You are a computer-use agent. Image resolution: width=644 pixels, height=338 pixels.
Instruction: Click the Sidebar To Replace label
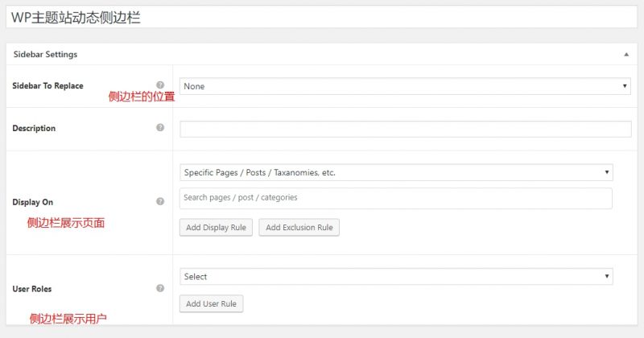click(48, 85)
